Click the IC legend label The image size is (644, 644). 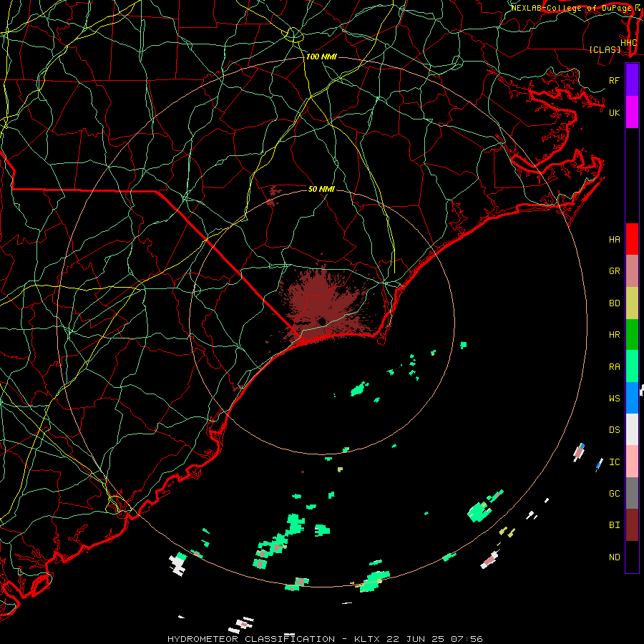[614, 462]
